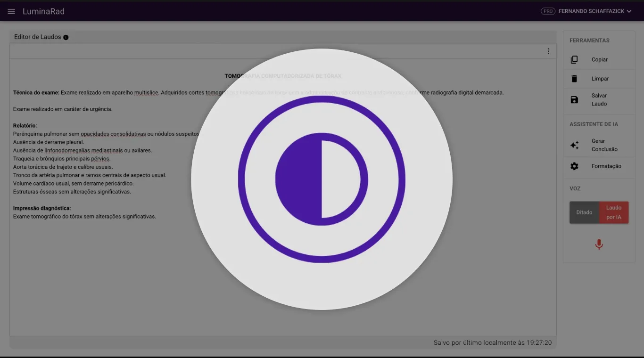
Task: Open the hamburger navigation menu
Action: click(x=11, y=11)
